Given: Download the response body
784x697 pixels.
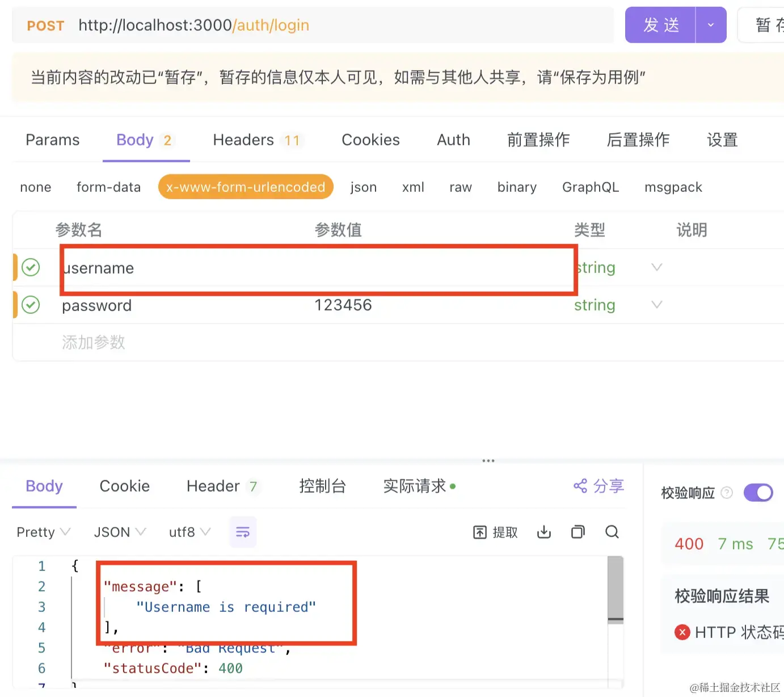Looking at the screenshot, I should click(x=544, y=532).
